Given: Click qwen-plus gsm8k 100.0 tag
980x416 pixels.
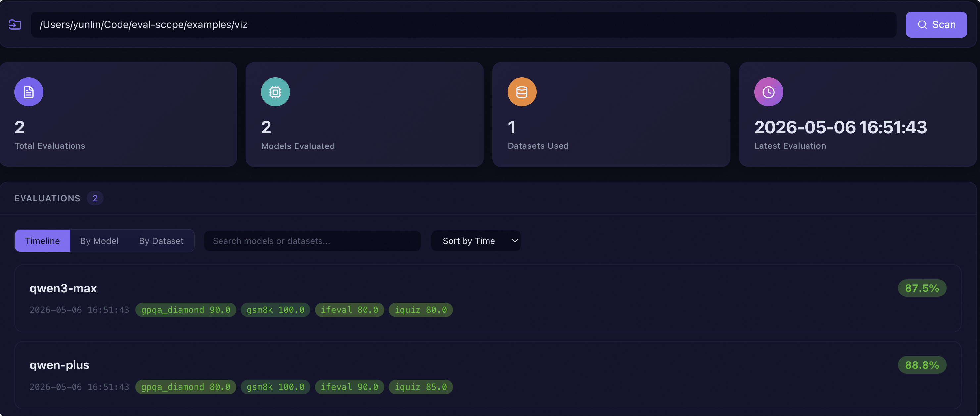Looking at the screenshot, I should click(x=275, y=387).
